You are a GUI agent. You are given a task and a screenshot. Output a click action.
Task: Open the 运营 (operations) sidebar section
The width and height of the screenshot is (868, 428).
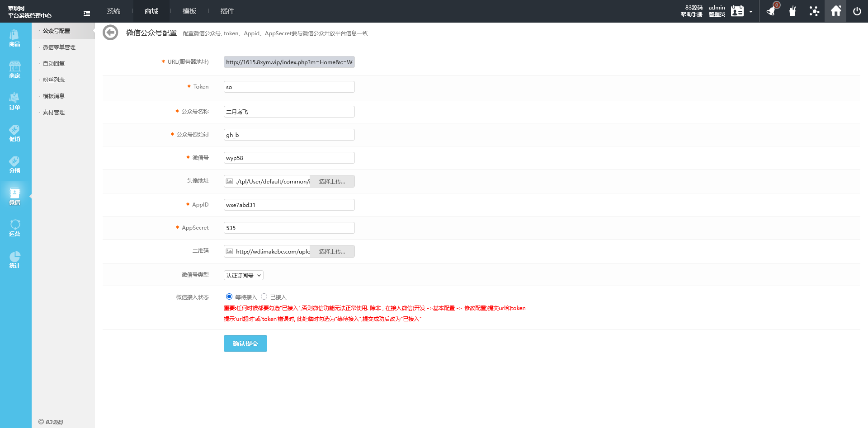(14, 228)
